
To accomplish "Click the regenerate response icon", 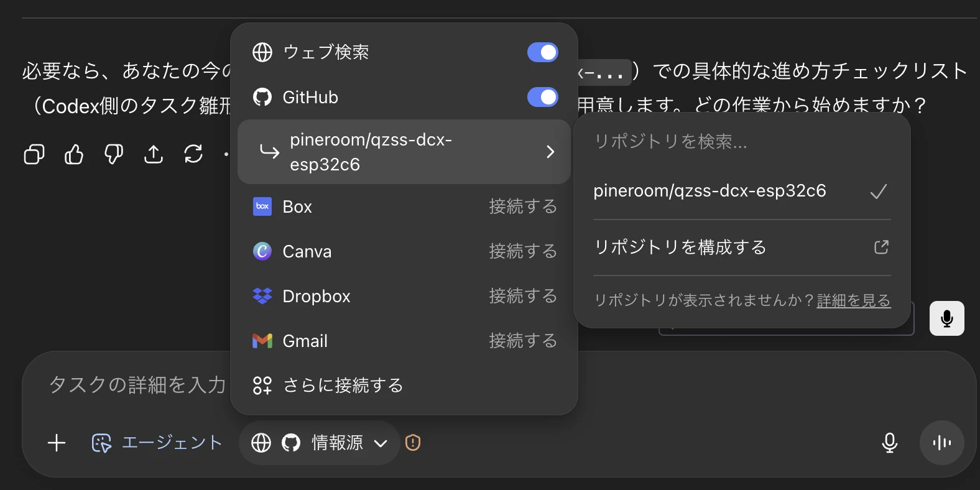I will [193, 154].
